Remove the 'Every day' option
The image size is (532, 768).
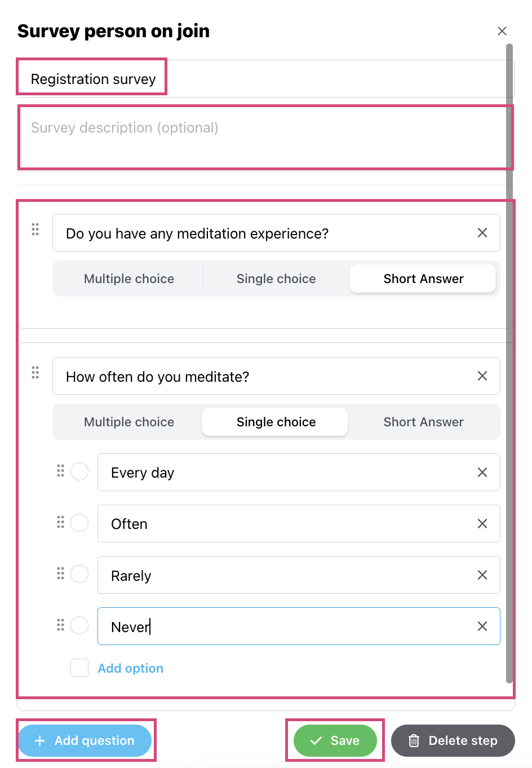coord(482,473)
